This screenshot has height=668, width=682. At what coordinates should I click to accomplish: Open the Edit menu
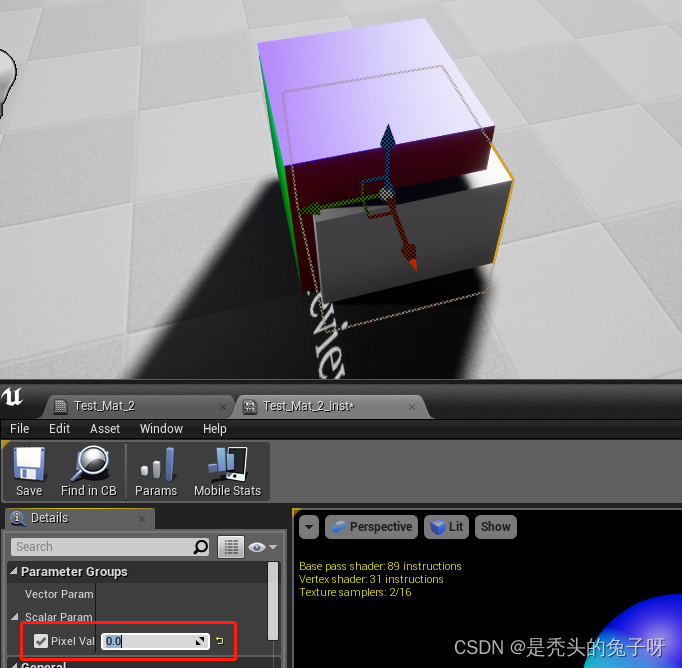[59, 429]
